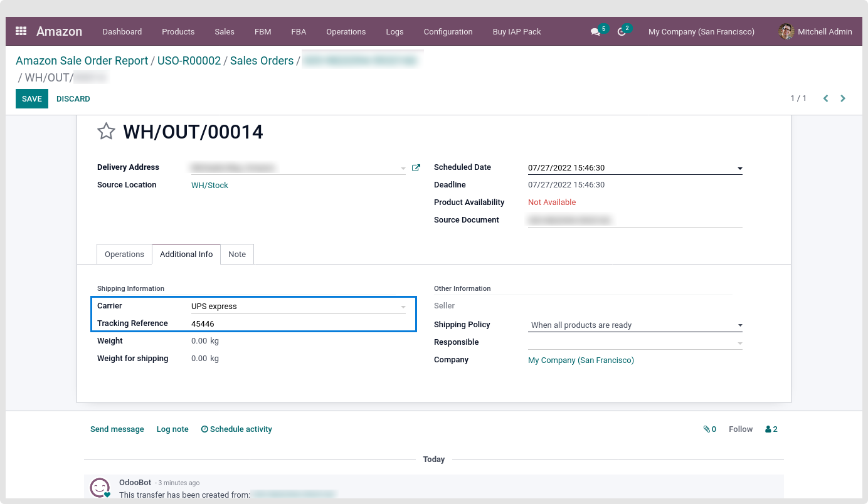Open Delivery Address external link icon
868x504 pixels.
416,168
